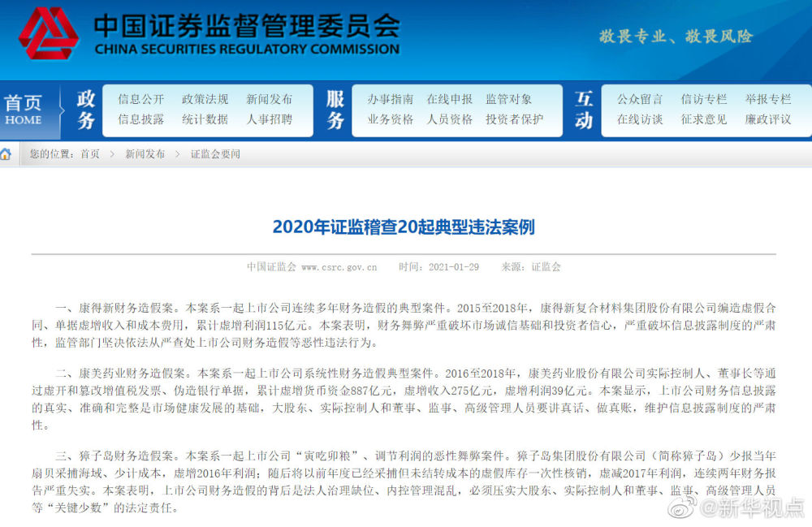812x527 pixels.
Task: Open the 举报专栏 link
Action: 767,99
